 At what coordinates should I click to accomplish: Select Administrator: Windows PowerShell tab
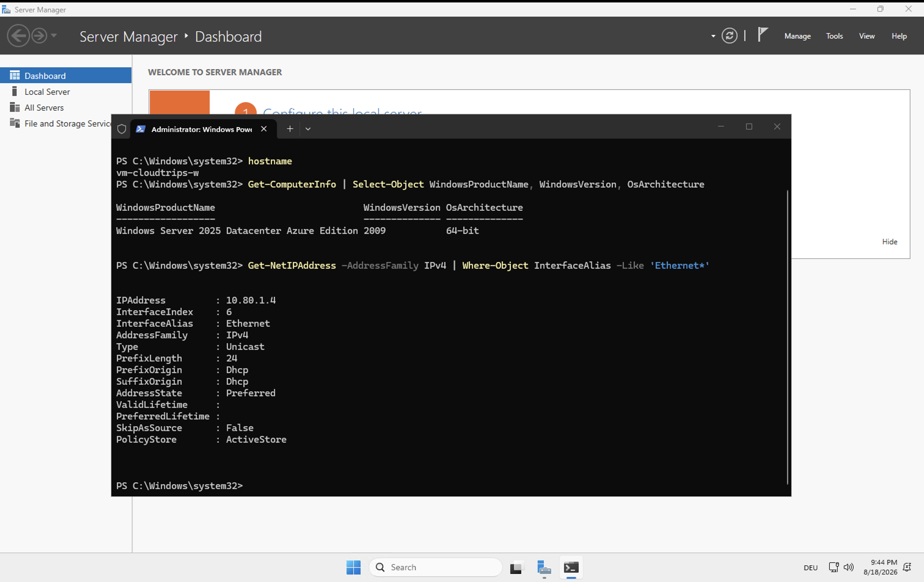[x=201, y=129]
